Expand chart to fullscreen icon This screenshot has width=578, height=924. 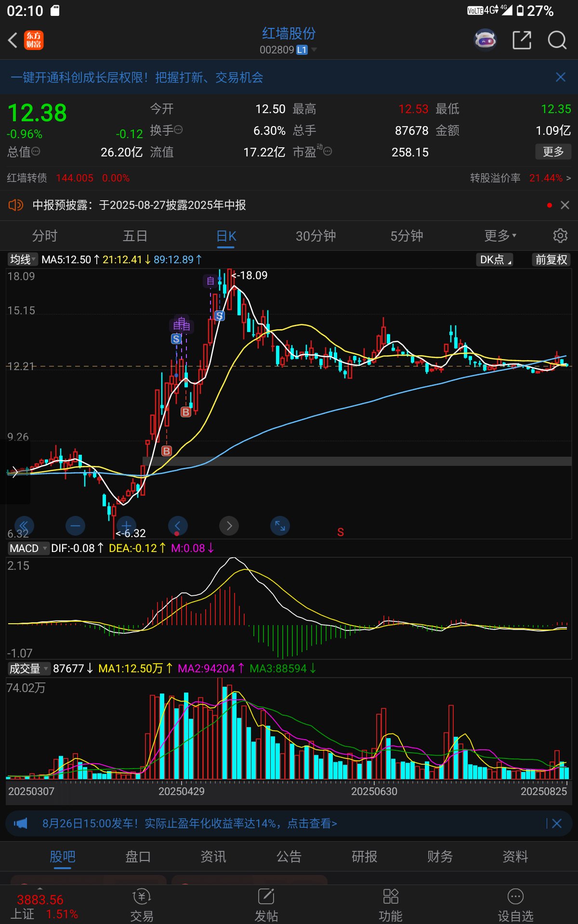point(280,526)
